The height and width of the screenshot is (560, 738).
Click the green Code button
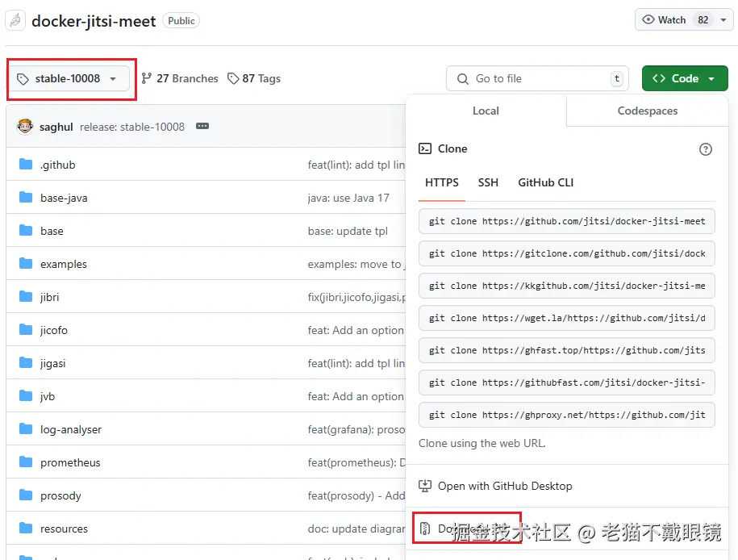click(685, 78)
